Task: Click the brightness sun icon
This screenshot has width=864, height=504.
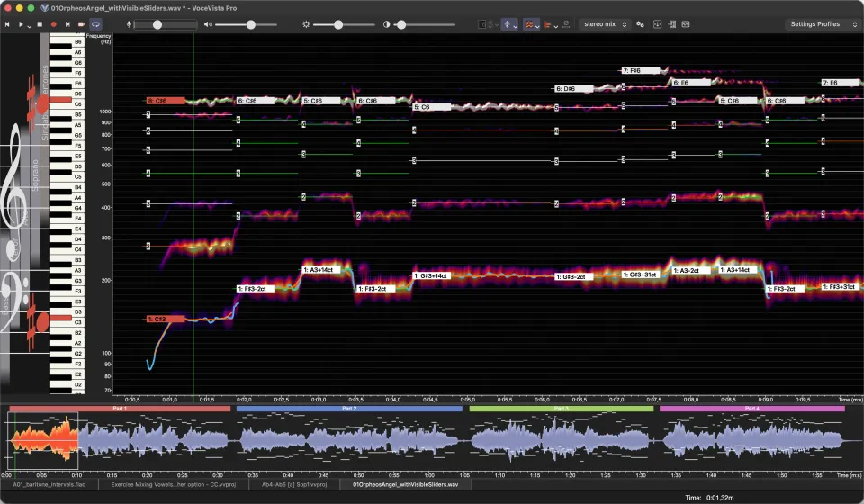Action: (x=306, y=24)
